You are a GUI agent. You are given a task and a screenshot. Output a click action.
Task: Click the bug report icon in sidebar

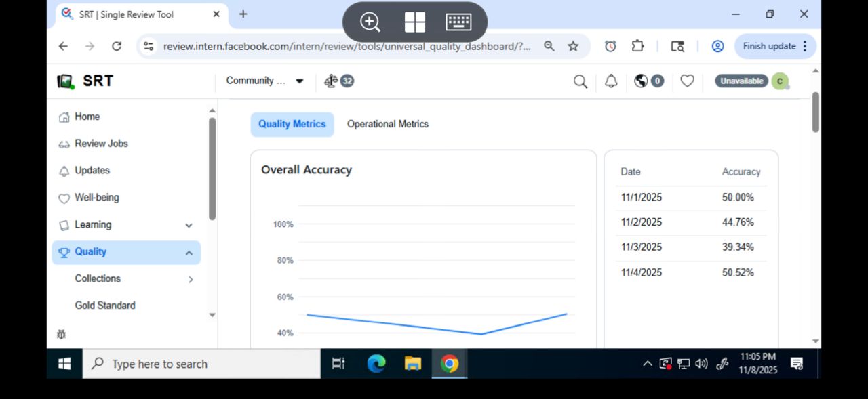(62, 335)
